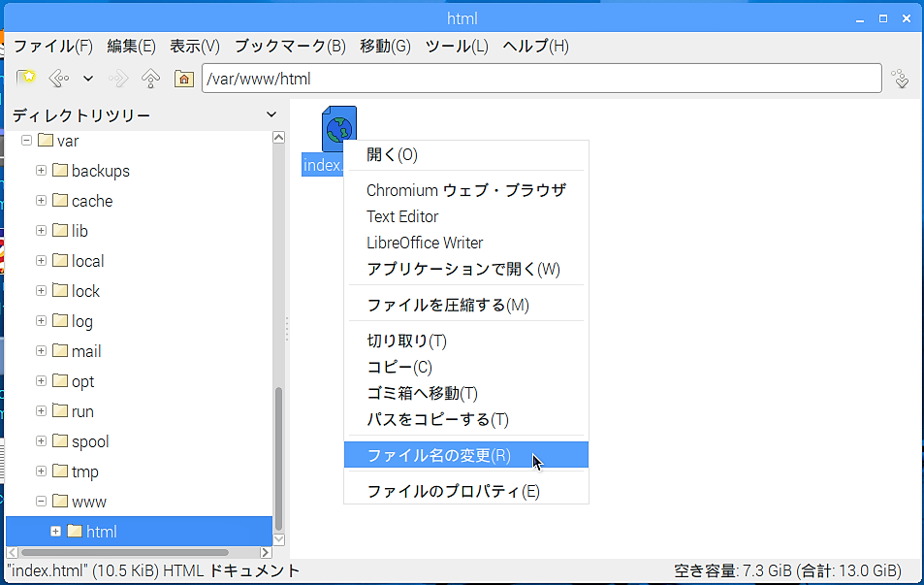This screenshot has width=924, height=585.
Task: Open the ファイル(F) menu
Action: [53, 46]
